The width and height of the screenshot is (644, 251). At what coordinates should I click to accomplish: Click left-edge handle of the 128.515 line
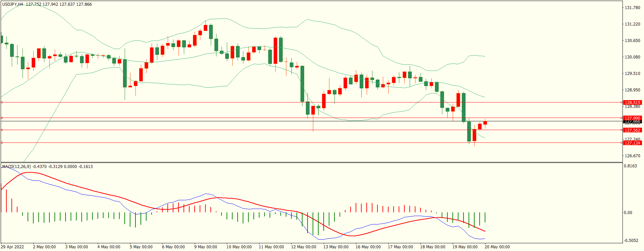pyautogui.click(x=2, y=102)
